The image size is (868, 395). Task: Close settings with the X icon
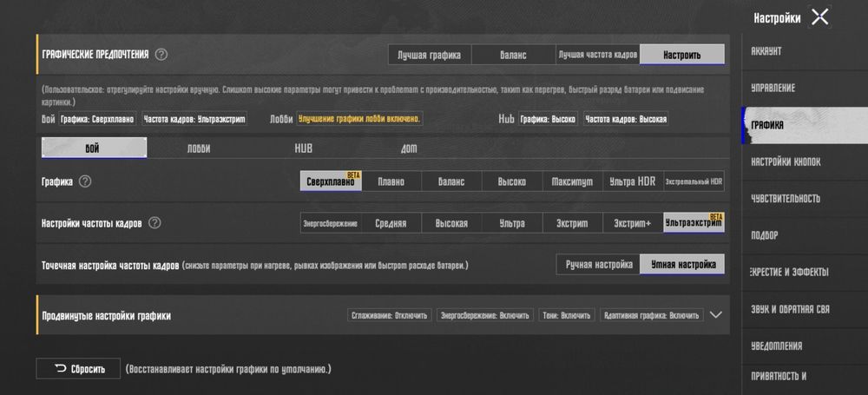[x=820, y=17]
